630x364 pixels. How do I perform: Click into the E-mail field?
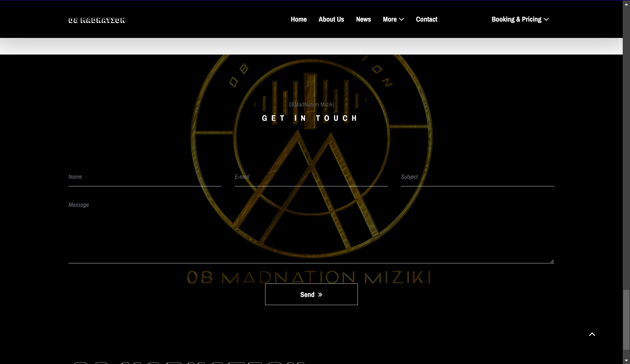tap(311, 177)
